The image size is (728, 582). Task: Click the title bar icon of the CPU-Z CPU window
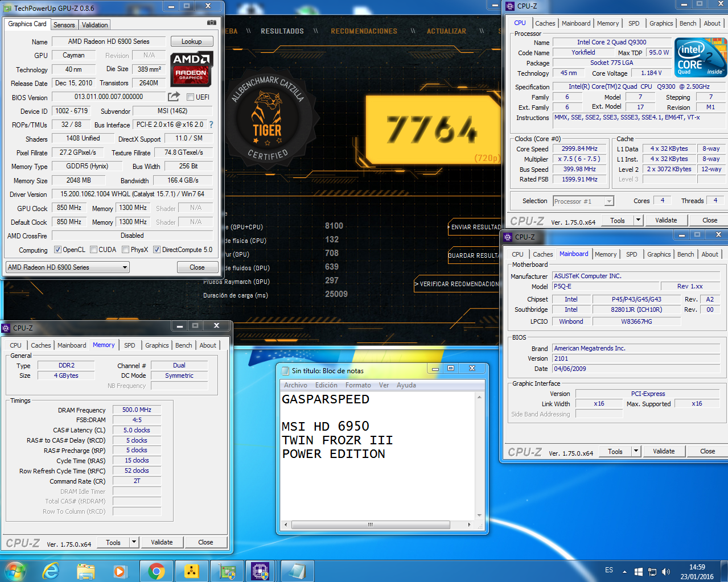[x=510, y=6]
